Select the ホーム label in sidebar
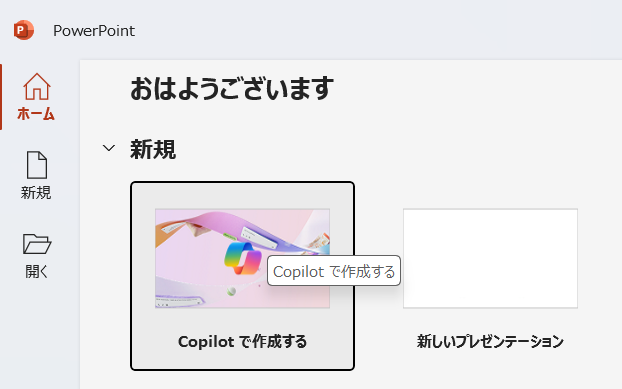Viewport: 622px width, 389px height. click(36, 114)
